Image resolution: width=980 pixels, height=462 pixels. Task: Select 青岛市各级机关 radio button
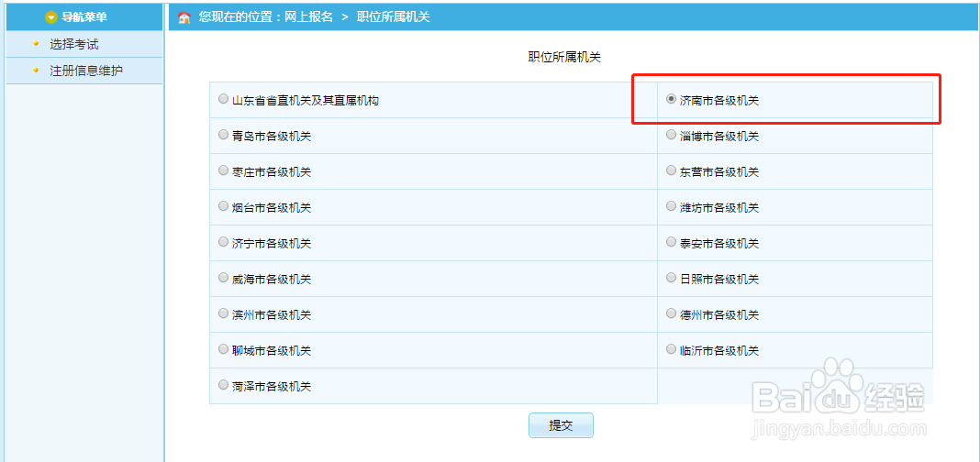pos(223,134)
